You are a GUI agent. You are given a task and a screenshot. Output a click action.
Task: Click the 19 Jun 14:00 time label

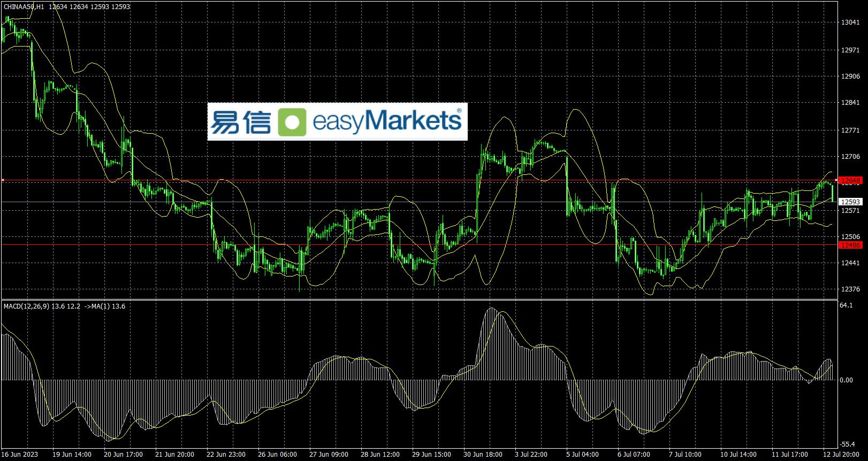pyautogui.click(x=72, y=455)
